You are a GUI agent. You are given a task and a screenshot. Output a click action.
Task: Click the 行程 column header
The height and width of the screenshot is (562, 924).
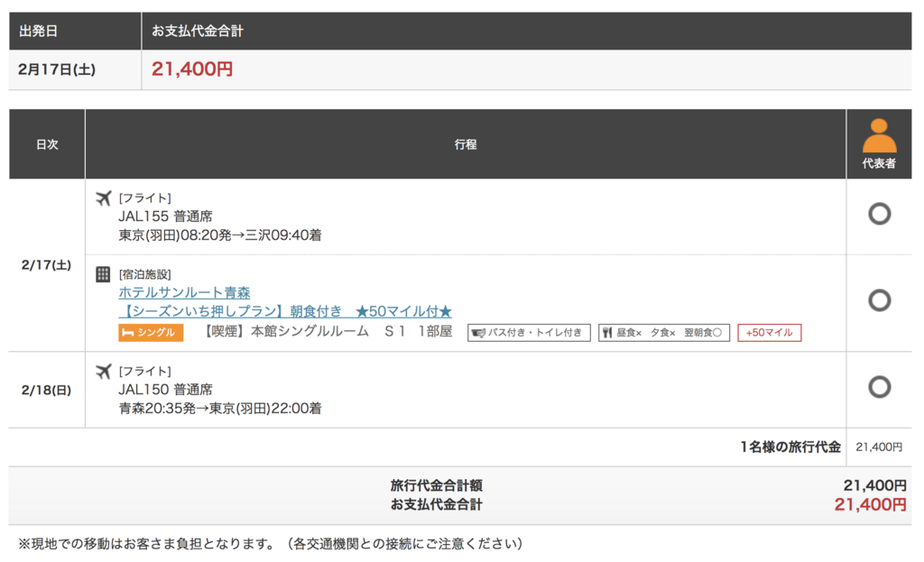coord(466,144)
